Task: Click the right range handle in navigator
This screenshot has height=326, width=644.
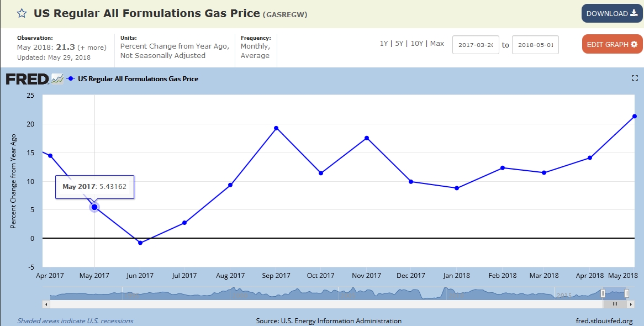Action: (626, 293)
